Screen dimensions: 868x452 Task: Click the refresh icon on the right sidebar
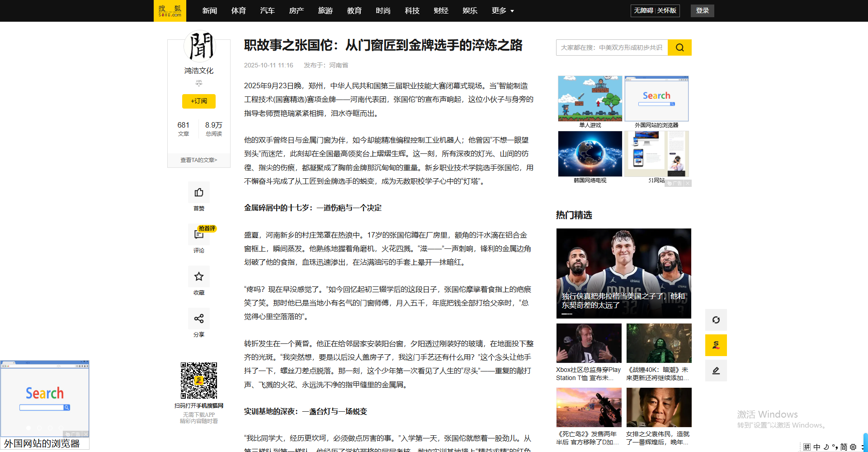point(716,320)
